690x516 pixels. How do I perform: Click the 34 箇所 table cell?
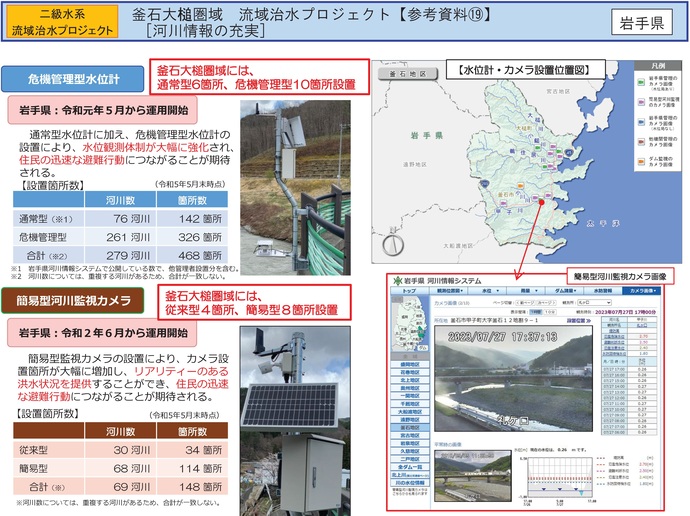coord(192,450)
